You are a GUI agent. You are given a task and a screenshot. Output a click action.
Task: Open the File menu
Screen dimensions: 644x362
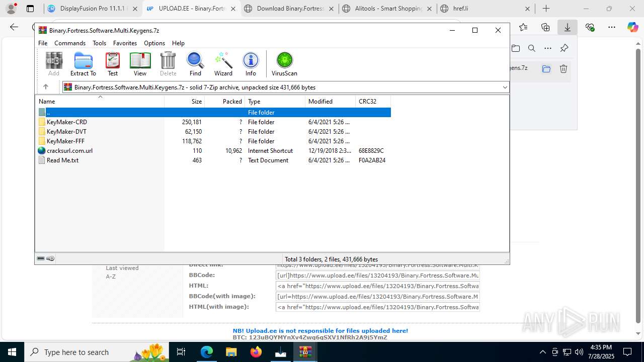click(x=43, y=43)
